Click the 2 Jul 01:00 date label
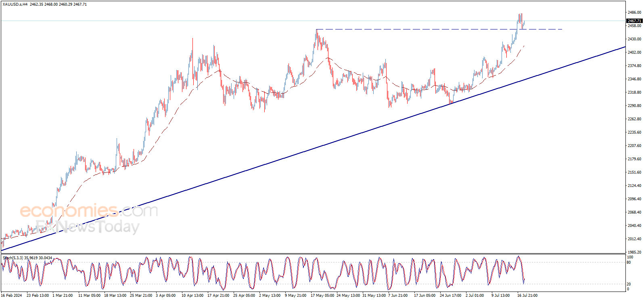This screenshot has height=300, width=644. (475, 296)
